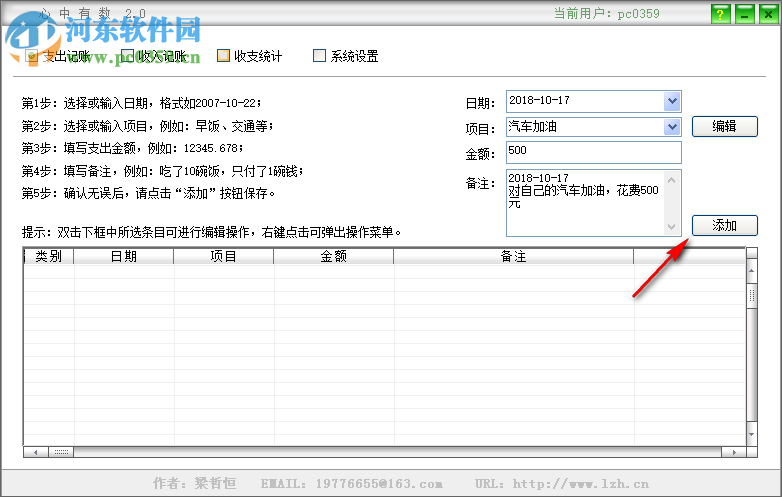Click table horizontal scrollbar right arrow
The width and height of the screenshot is (782, 497).
tap(734, 452)
